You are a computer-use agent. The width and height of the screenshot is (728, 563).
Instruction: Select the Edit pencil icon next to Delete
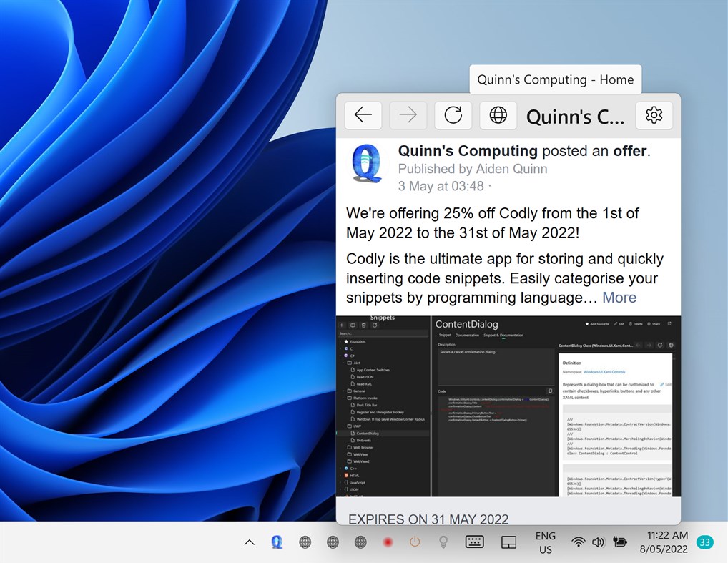tap(616, 323)
